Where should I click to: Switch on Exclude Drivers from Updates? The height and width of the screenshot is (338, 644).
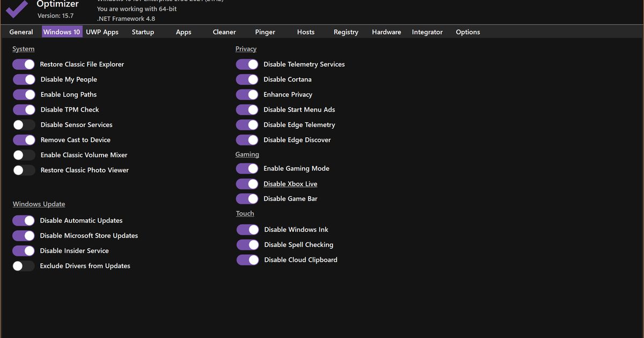pyautogui.click(x=24, y=266)
